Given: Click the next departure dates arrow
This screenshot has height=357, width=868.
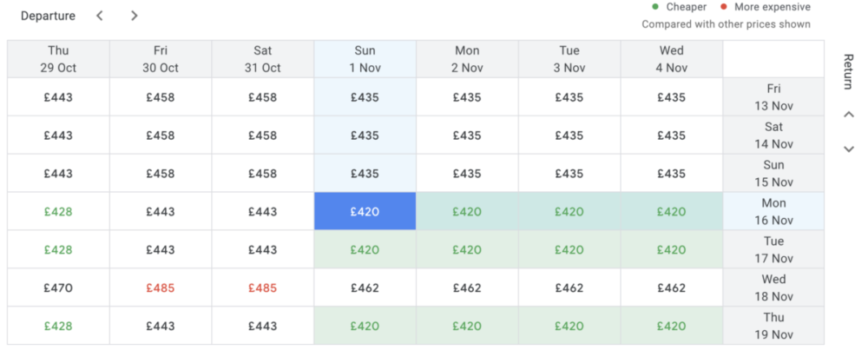Looking at the screenshot, I should [134, 16].
